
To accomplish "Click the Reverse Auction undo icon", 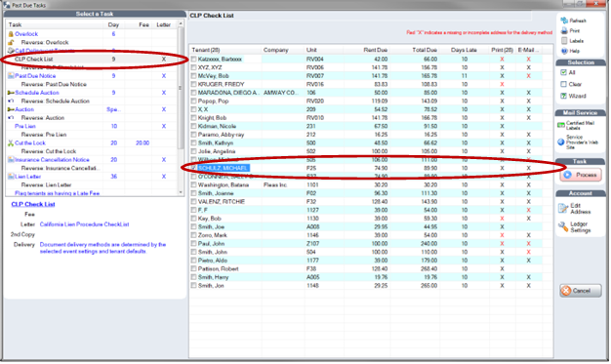I will pyautogui.click(x=11, y=118).
